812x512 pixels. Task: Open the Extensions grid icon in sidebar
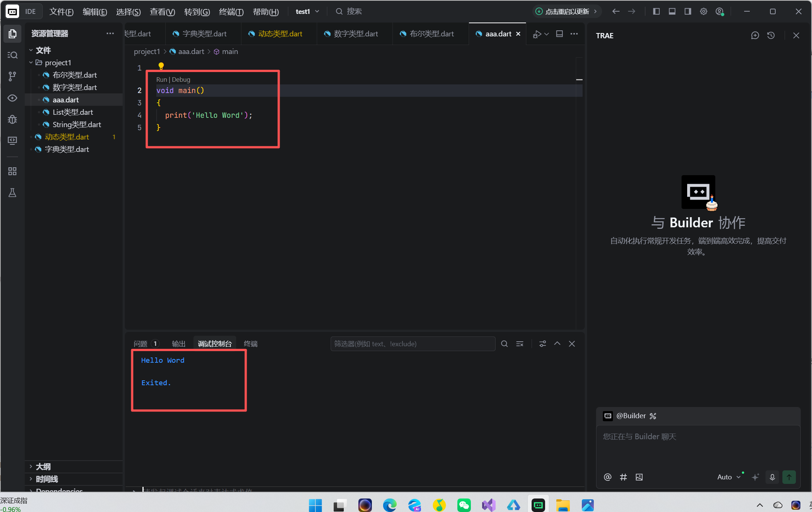(x=12, y=171)
